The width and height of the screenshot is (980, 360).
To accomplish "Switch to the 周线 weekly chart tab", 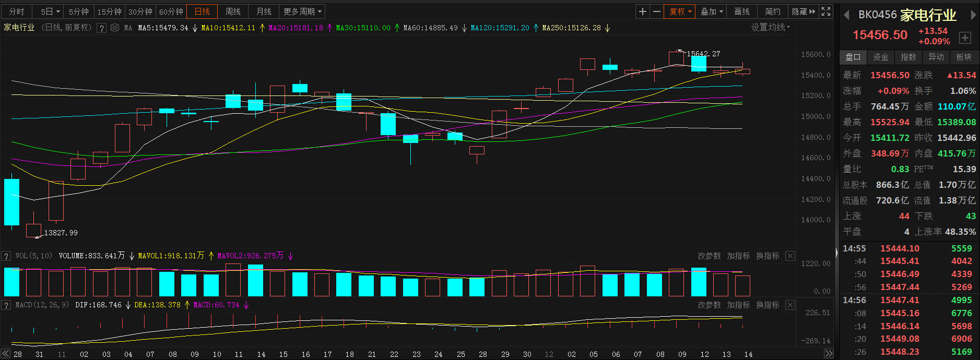I will 233,11.
